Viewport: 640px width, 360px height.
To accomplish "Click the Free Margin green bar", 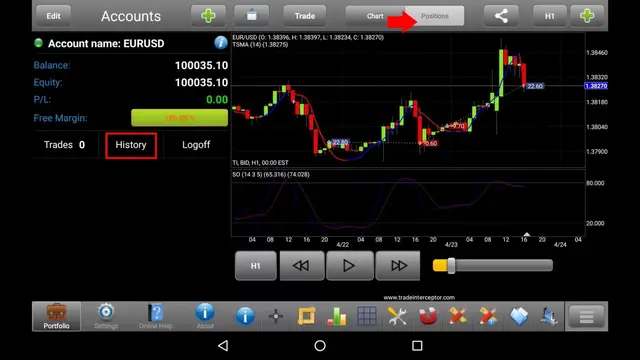I will tap(180, 118).
